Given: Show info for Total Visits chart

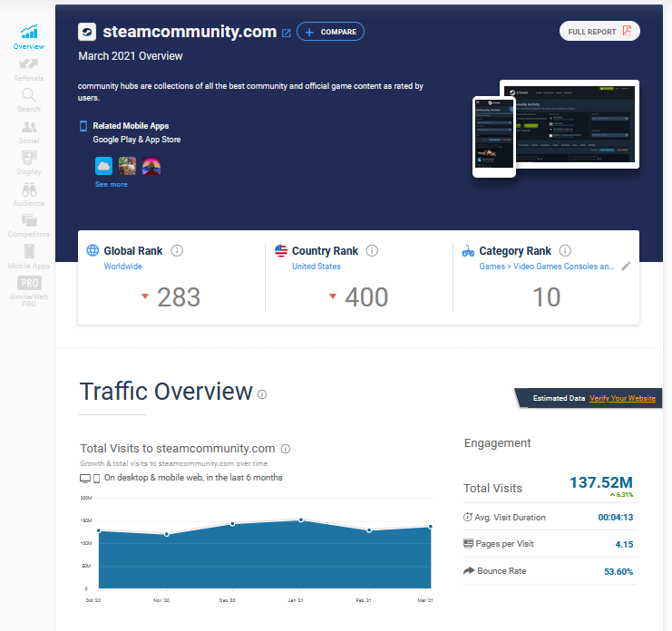Looking at the screenshot, I should point(286,449).
